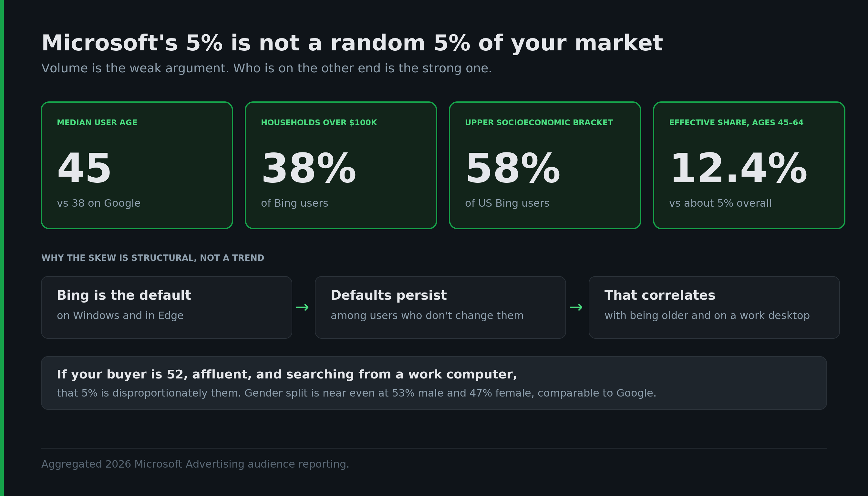Open the Effective Share, Ages 45–64 card
Viewport: 868px width, 496px height.
click(x=749, y=165)
